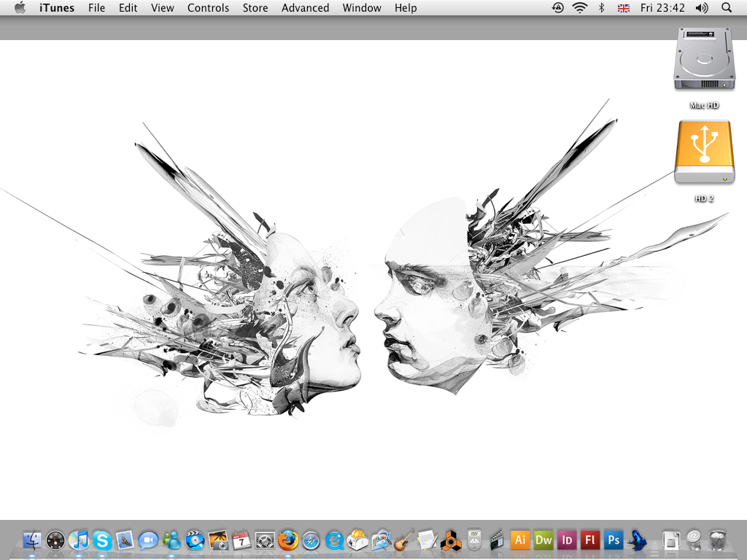Open Adobe Dreamweaver from the Dock
Image resolution: width=747 pixels, height=560 pixels.
tap(543, 540)
